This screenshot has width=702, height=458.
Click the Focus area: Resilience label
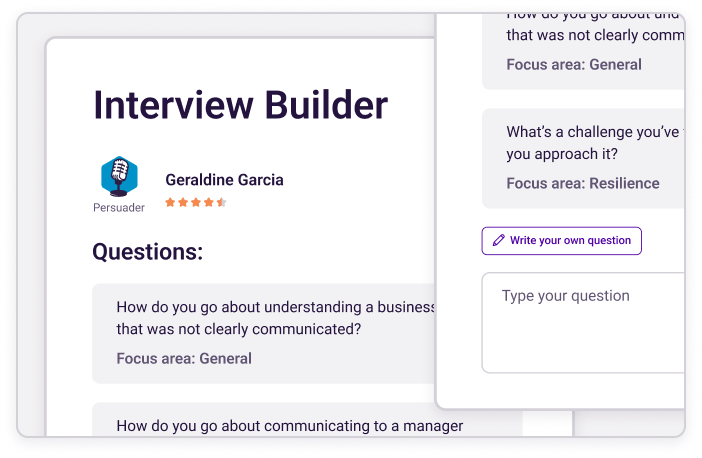582,183
